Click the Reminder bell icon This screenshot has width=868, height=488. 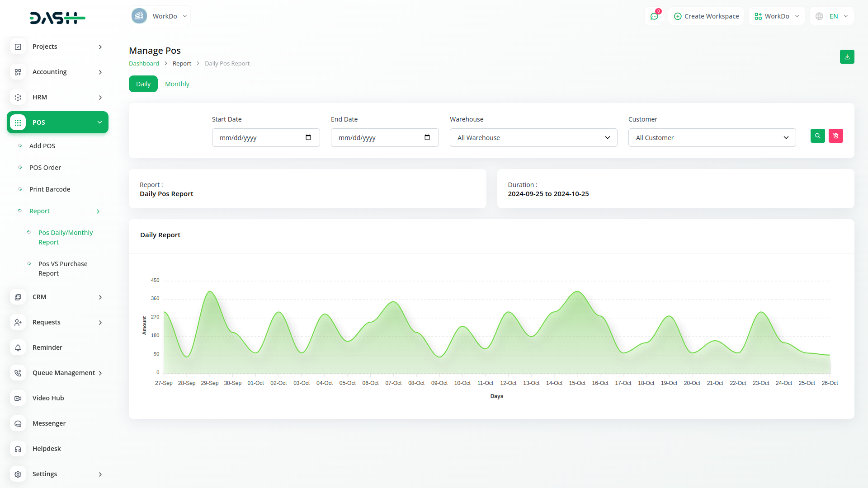18,347
